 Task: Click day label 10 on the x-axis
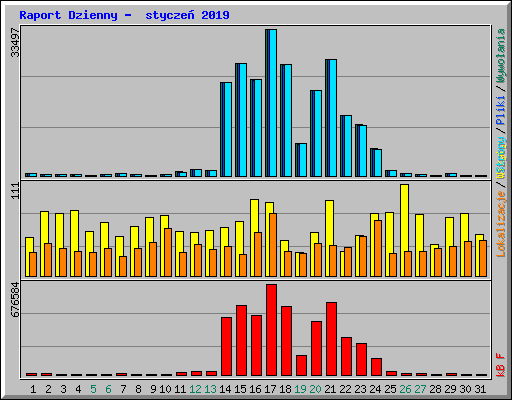tap(165, 389)
